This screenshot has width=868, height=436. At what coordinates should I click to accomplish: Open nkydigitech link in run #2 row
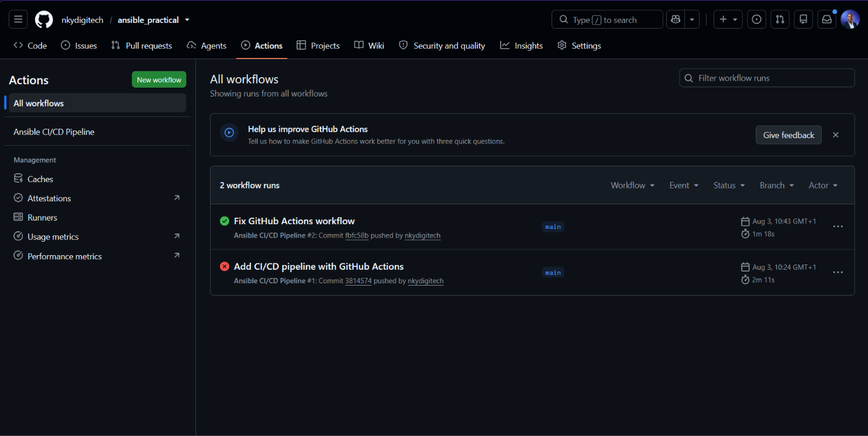coord(422,235)
